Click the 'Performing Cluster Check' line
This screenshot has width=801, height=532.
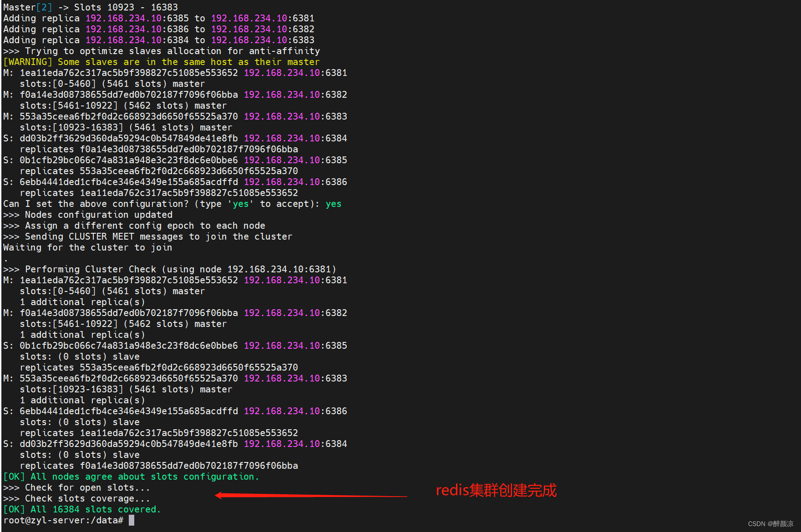pos(170,269)
